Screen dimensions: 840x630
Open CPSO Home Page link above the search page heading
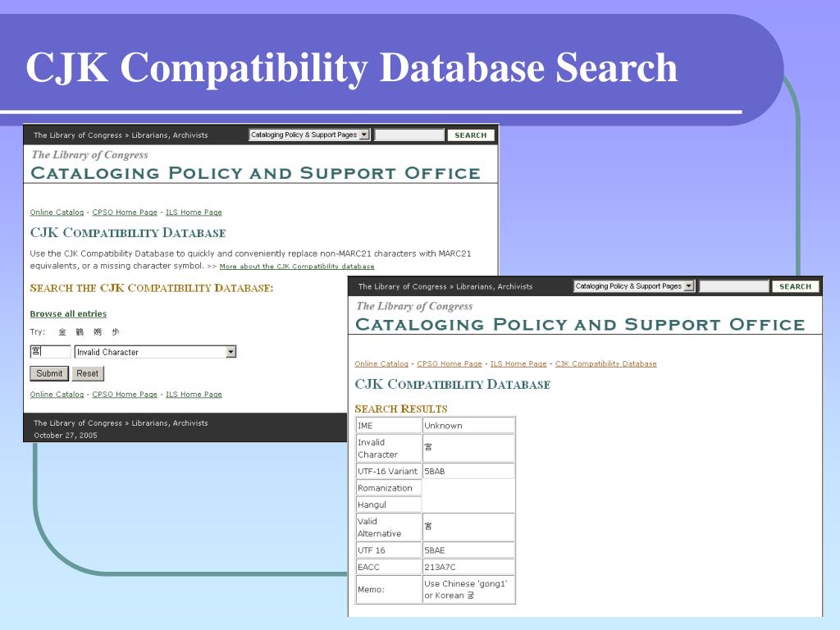125,212
